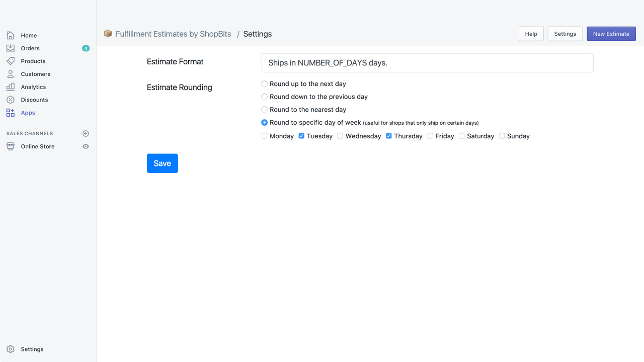Image resolution: width=644 pixels, height=362 pixels.
Task: Click the New Estimate button
Action: (x=611, y=34)
